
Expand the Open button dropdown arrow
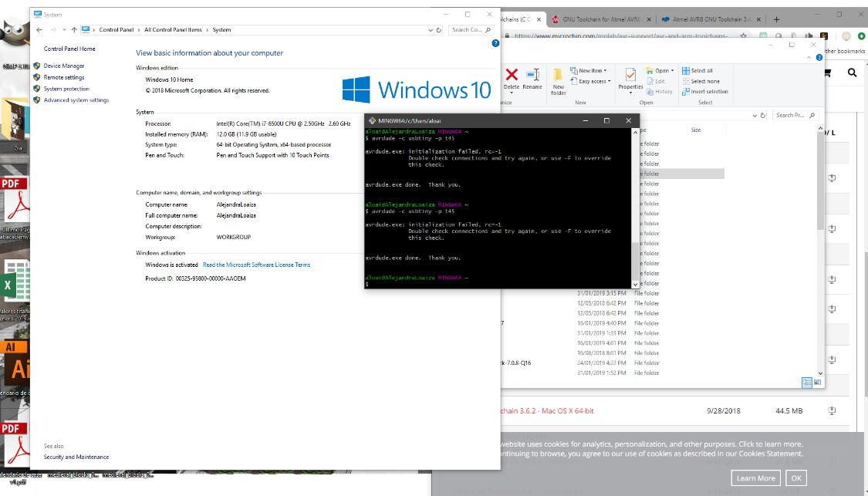(672, 71)
